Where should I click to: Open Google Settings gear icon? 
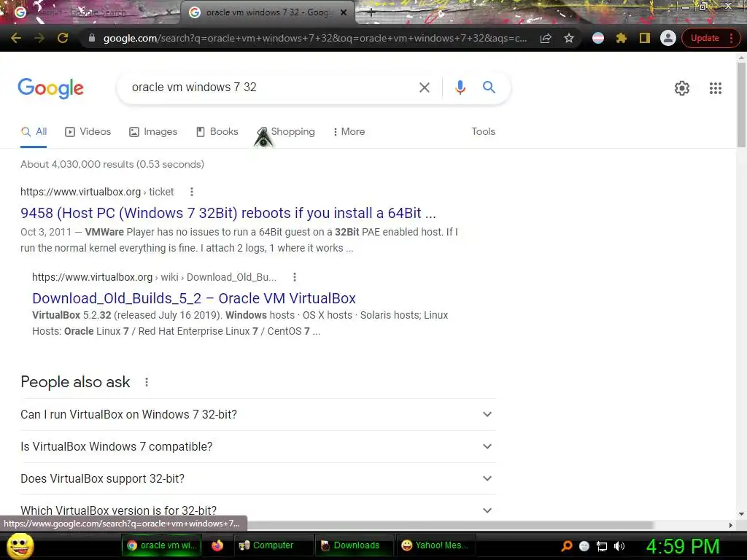(x=682, y=88)
